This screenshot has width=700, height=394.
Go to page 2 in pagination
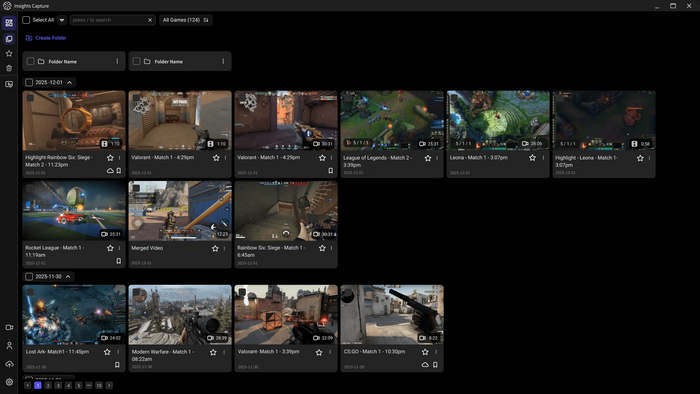click(48, 385)
